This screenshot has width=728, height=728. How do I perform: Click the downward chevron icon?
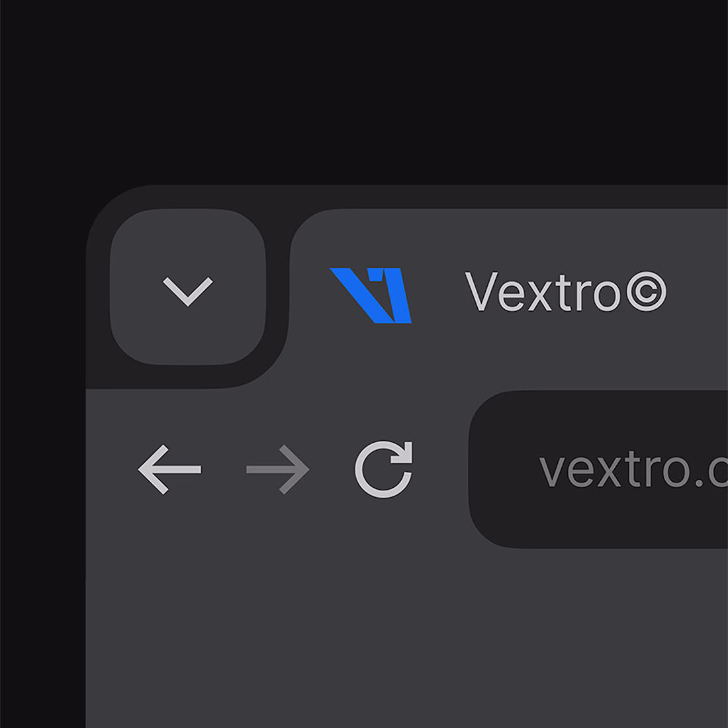click(x=187, y=292)
